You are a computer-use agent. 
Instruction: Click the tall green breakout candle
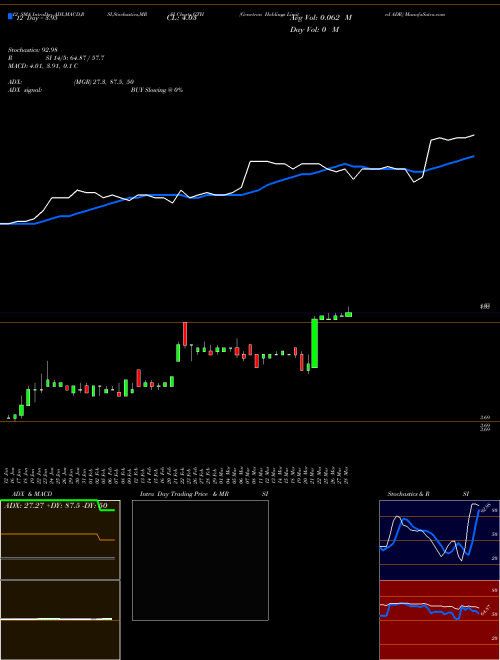pyautogui.click(x=314, y=343)
